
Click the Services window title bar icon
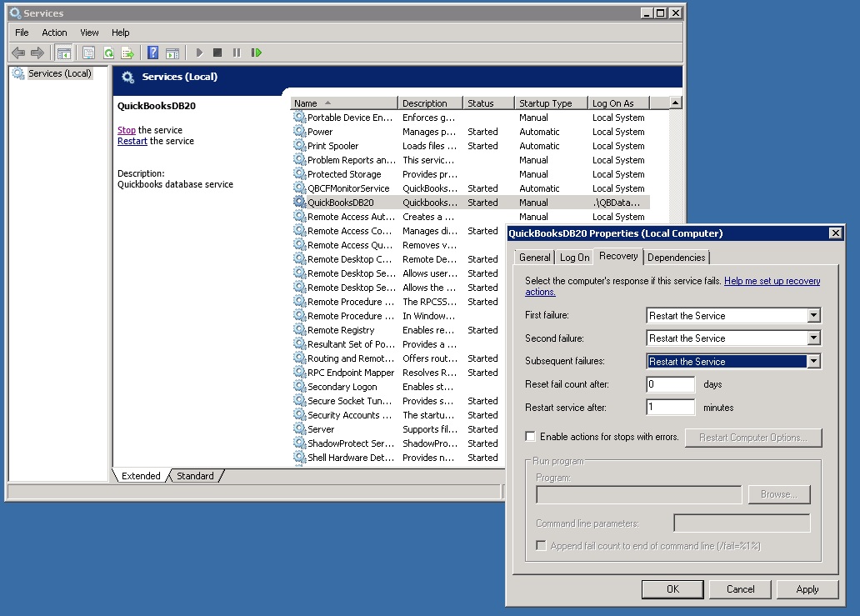15,13
